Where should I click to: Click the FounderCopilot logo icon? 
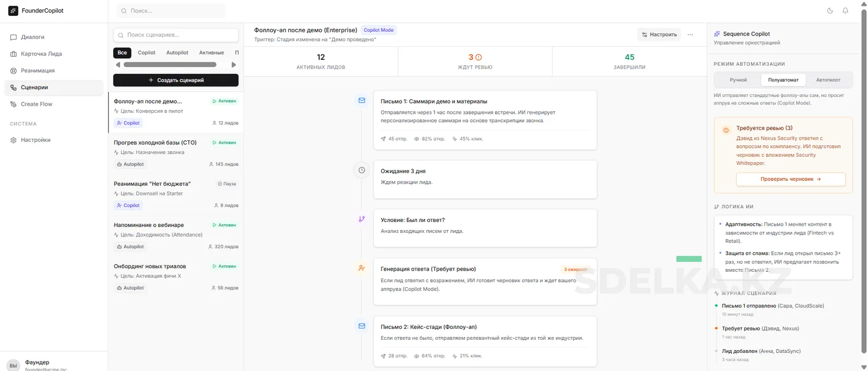point(13,11)
